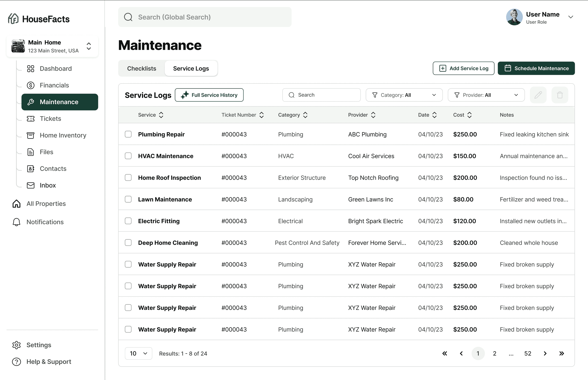Open Tickets via the ticket icon
Screen dimensions: 588x380
(x=30, y=118)
